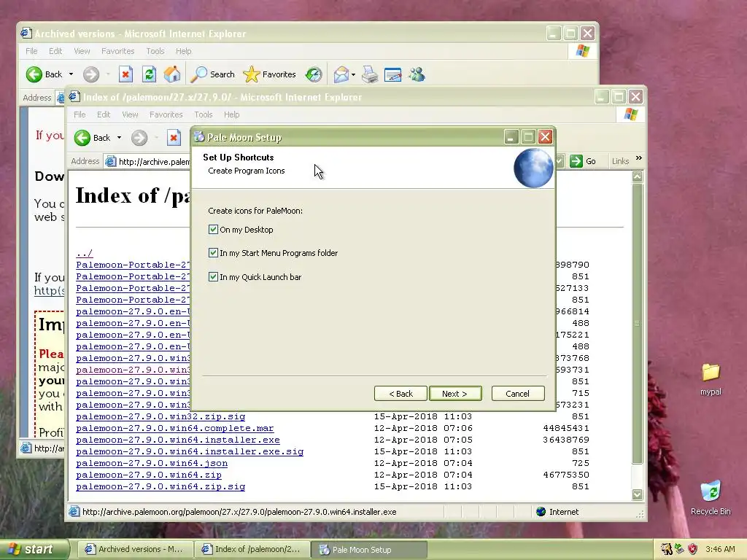This screenshot has width=747, height=560.
Task: Click Forward arrow in Index of palemoon window
Action: pyautogui.click(x=139, y=138)
